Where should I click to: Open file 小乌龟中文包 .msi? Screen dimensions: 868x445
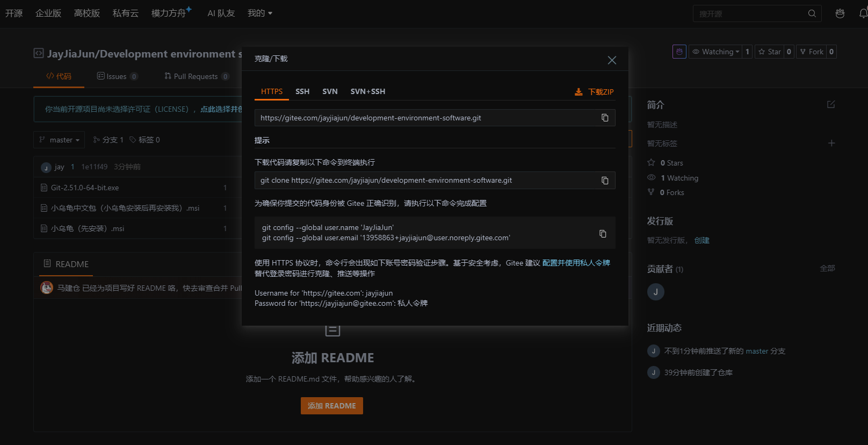(125, 208)
